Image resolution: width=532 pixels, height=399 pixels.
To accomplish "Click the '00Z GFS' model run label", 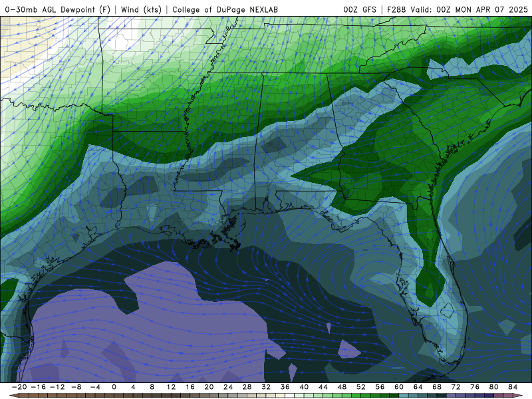I will [x=360, y=9].
